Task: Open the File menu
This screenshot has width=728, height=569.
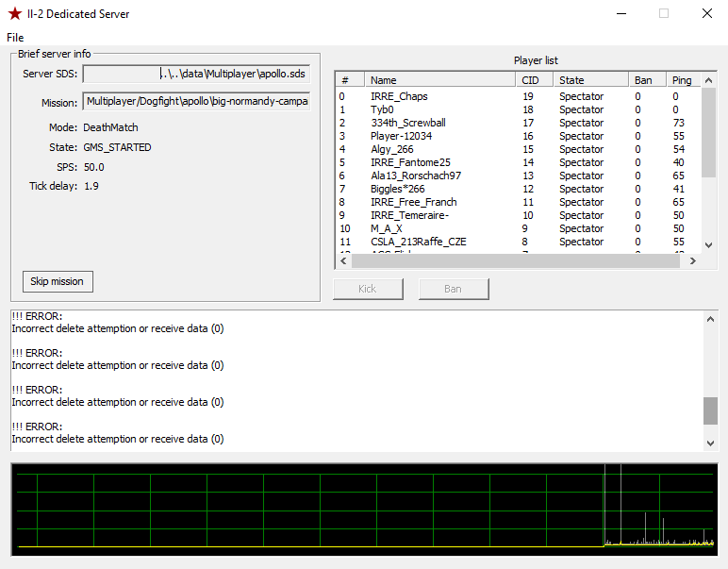Action: point(15,37)
